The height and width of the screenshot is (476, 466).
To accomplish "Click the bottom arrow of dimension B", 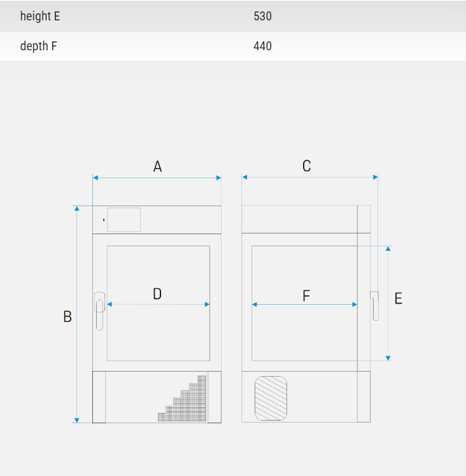I will pos(77,420).
